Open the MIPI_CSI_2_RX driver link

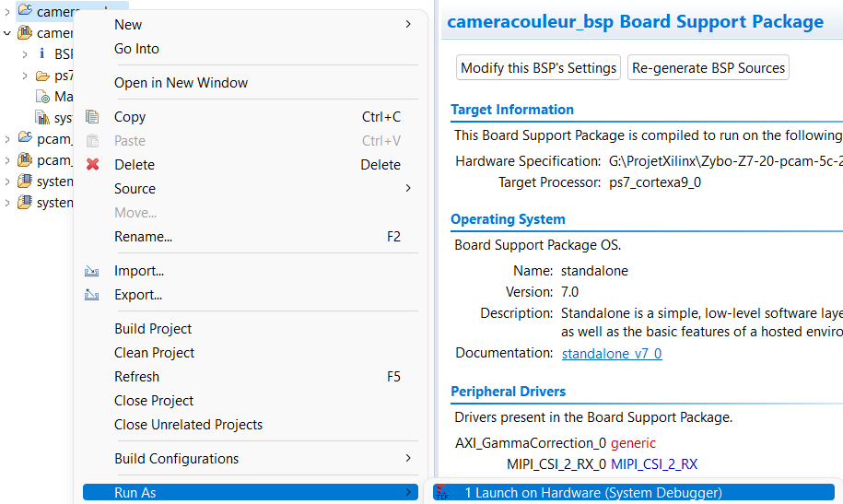tap(652, 464)
